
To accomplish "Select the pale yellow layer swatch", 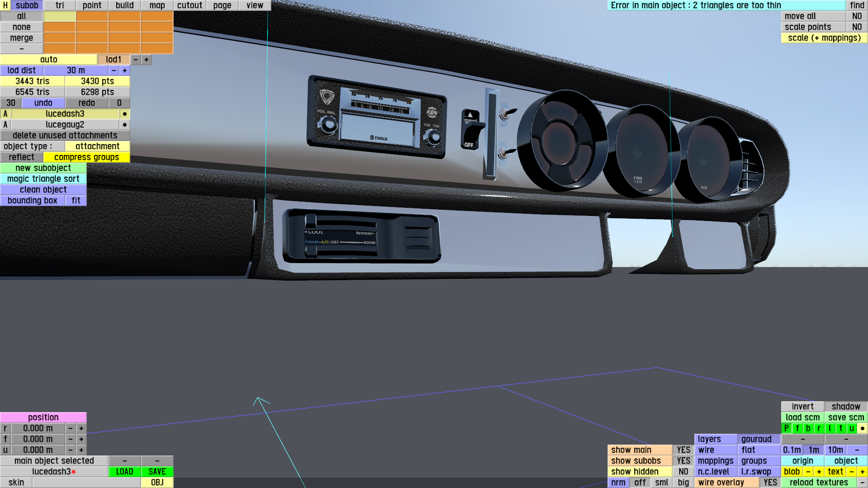I will click(x=59, y=16).
